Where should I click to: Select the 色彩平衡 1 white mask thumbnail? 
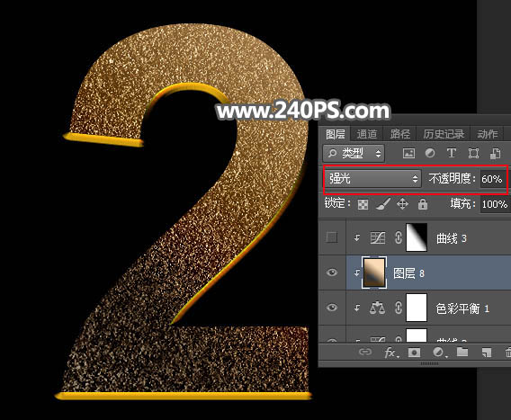click(417, 308)
